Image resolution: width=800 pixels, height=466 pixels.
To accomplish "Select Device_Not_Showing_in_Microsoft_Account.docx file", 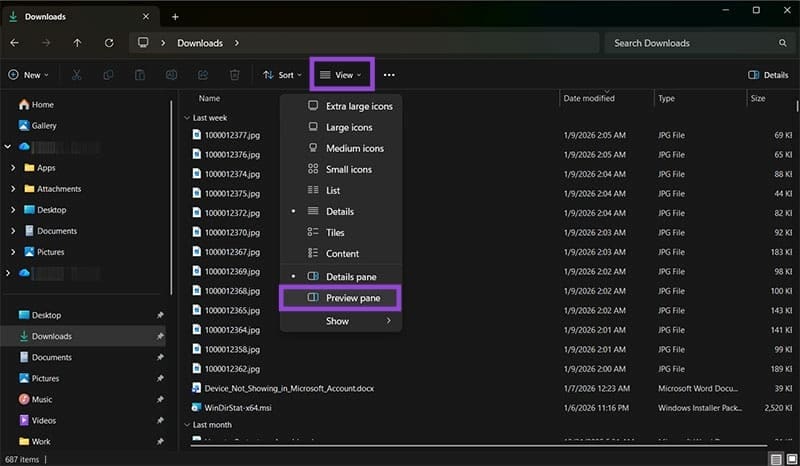I will pyautogui.click(x=289, y=388).
